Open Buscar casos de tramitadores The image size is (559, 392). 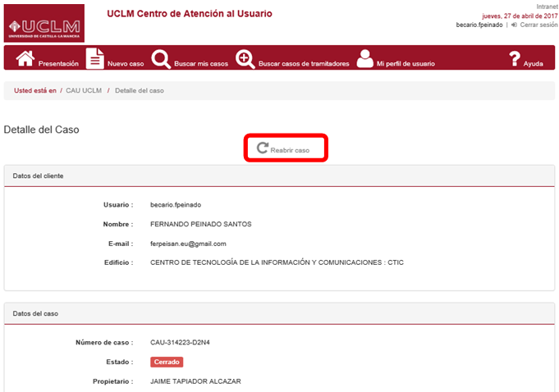304,64
